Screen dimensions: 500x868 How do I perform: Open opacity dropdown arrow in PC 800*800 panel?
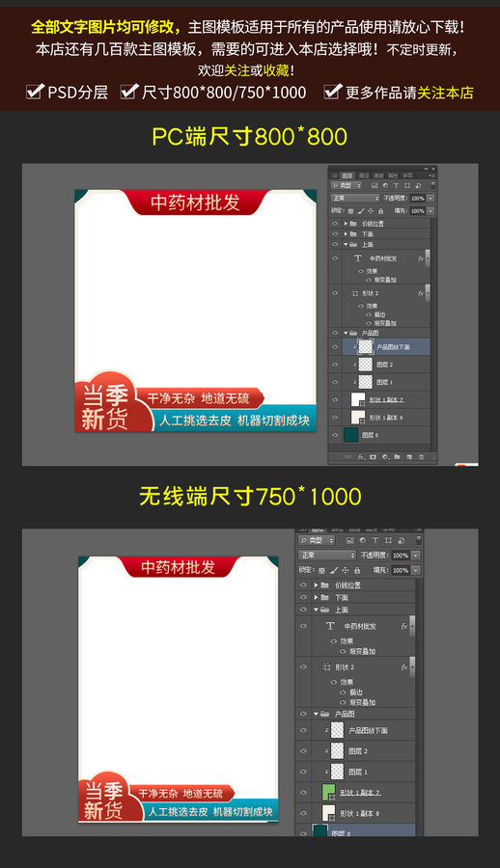tap(431, 198)
